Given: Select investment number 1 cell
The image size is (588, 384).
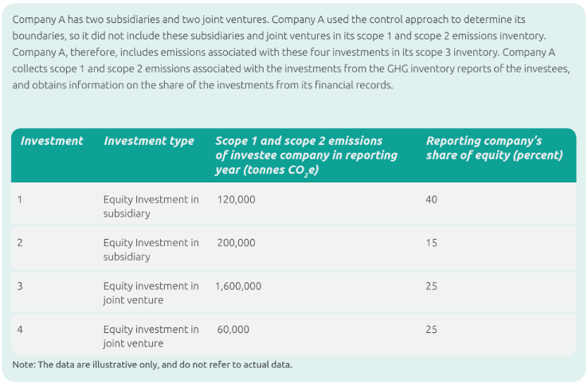Looking at the screenshot, I should [x=20, y=199].
